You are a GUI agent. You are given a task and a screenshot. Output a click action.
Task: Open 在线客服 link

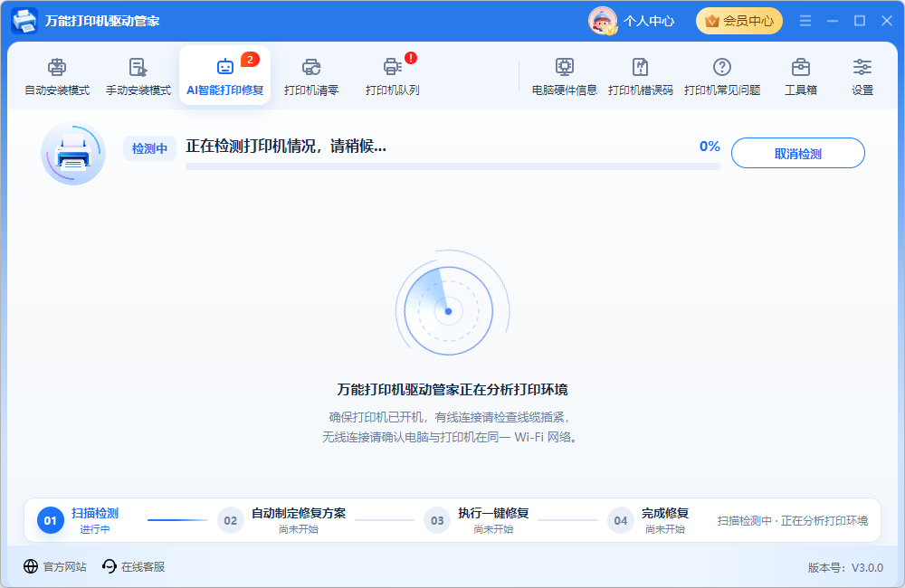[133, 566]
